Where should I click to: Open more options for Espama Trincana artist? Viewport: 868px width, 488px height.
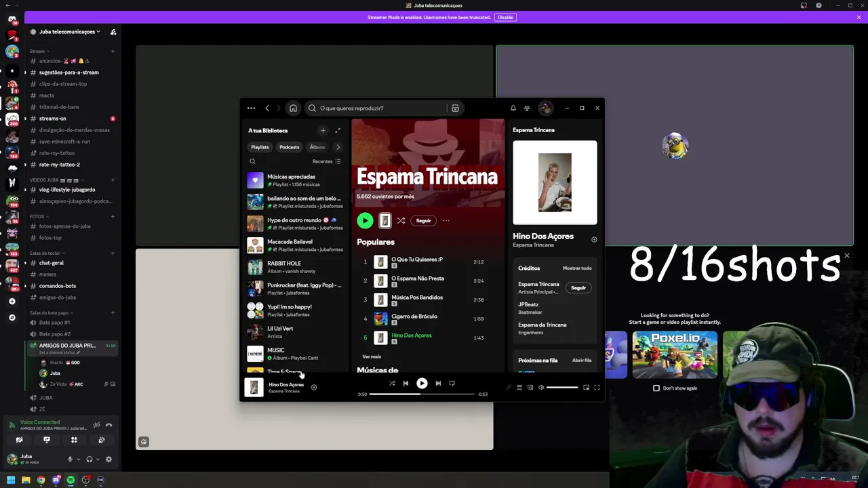tap(446, 220)
